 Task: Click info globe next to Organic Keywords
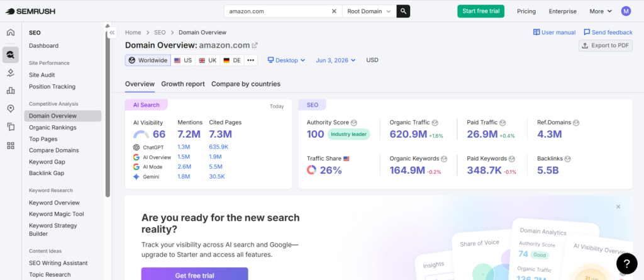coord(444,159)
